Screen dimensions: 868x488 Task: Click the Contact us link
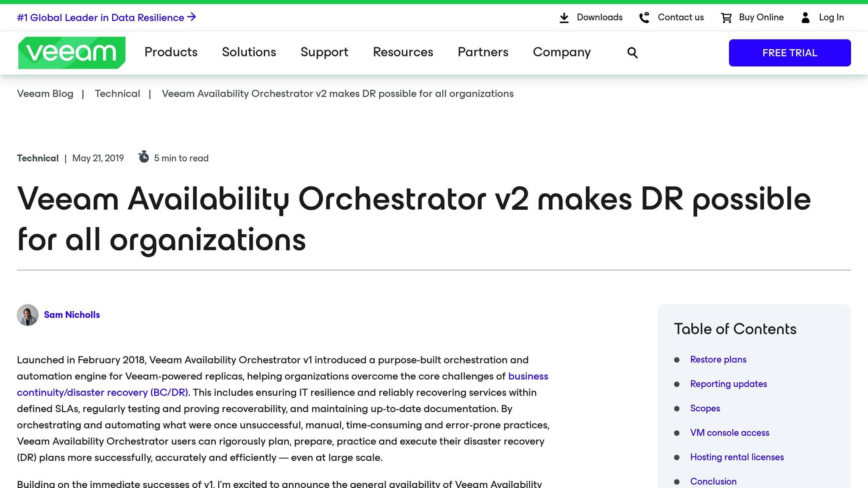tap(681, 17)
